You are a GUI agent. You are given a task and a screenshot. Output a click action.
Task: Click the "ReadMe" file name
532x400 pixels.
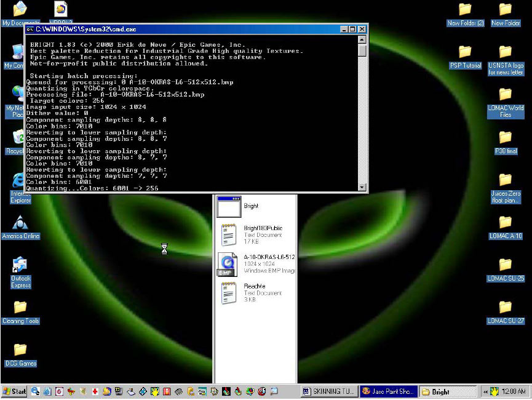(x=255, y=286)
